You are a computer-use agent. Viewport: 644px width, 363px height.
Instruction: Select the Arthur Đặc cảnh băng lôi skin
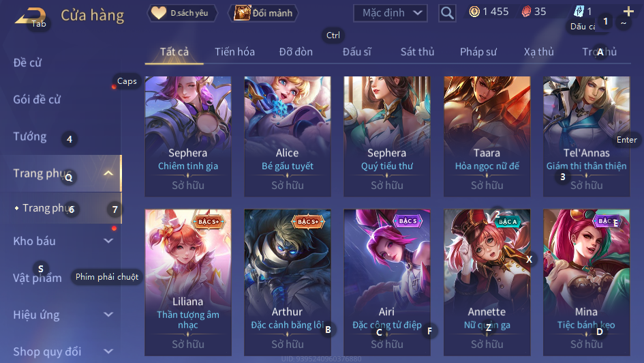click(288, 282)
